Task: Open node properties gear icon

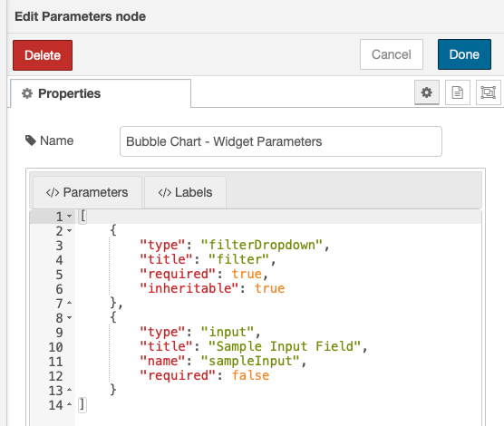Action: tap(427, 92)
